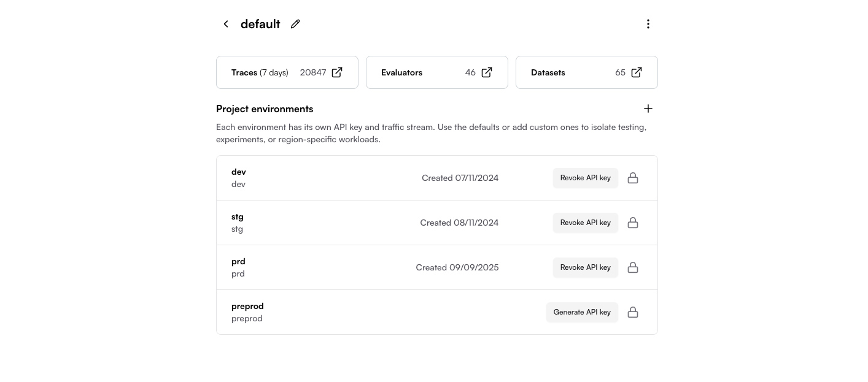Click the lock icon for prd environment
This screenshot has height=382, width=868.
pos(633,267)
